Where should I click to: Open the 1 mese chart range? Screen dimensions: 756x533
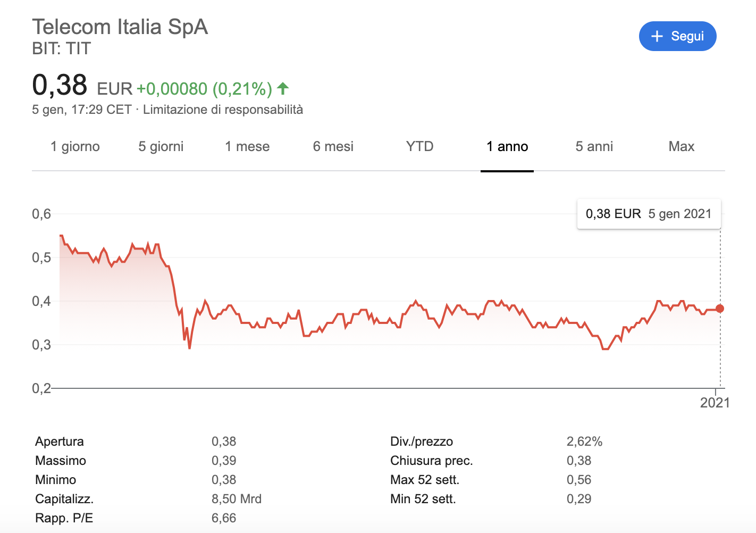pyautogui.click(x=247, y=146)
